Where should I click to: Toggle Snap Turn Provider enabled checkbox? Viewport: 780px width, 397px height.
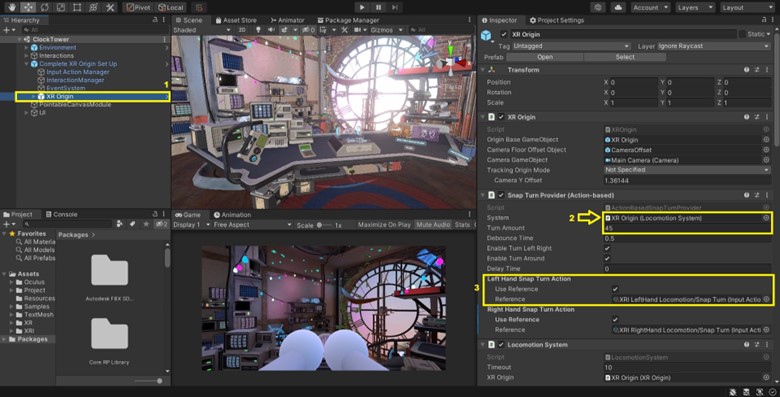click(501, 196)
